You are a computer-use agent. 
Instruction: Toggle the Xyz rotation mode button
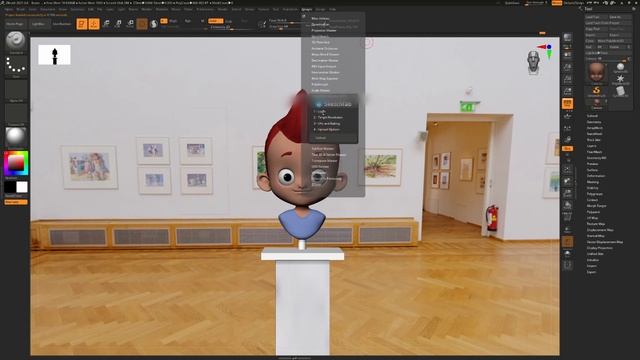(567, 149)
